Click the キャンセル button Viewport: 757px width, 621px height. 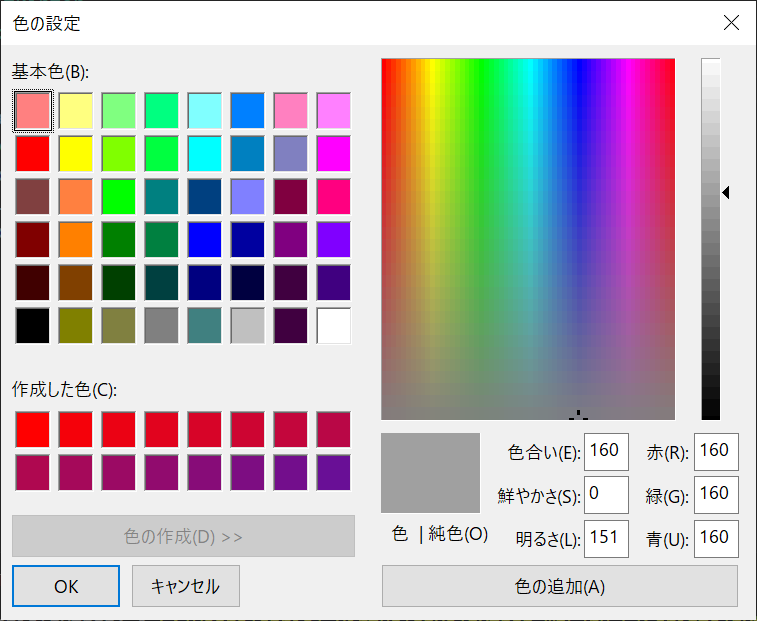click(186, 586)
